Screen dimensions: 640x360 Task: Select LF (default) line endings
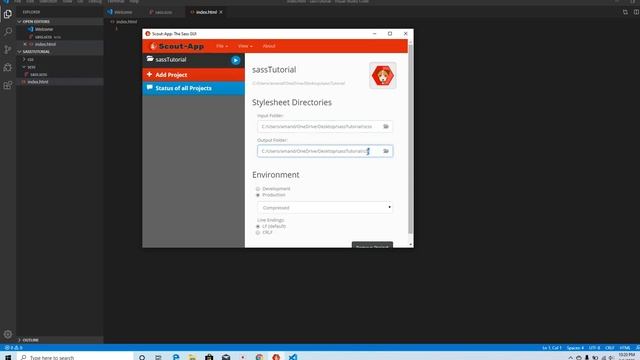[258, 226]
